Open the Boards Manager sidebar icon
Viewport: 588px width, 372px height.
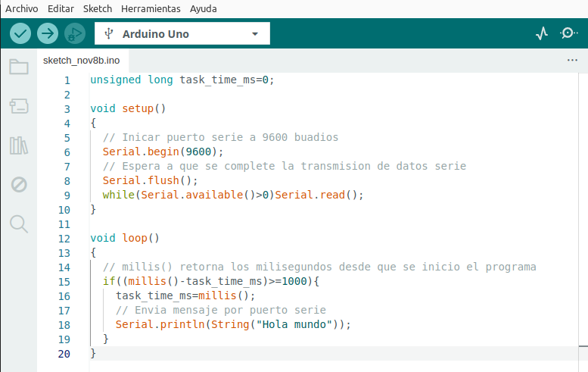tap(19, 106)
